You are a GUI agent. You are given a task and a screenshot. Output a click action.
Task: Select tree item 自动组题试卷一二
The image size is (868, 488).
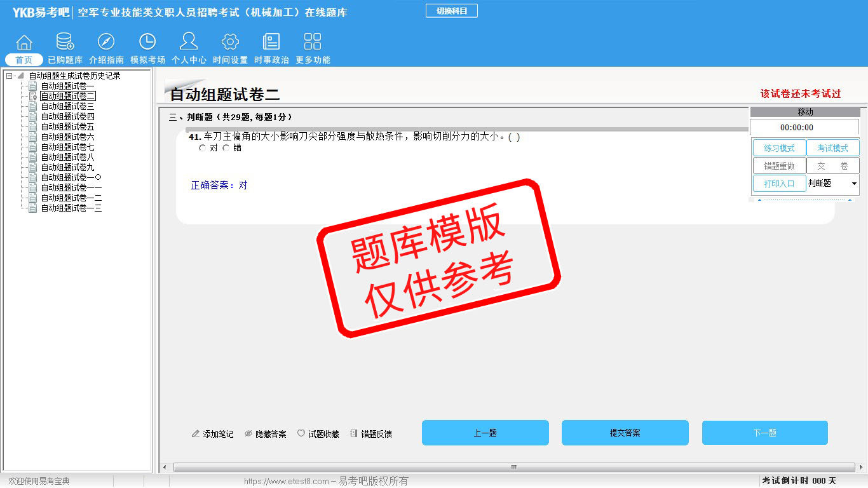click(71, 198)
